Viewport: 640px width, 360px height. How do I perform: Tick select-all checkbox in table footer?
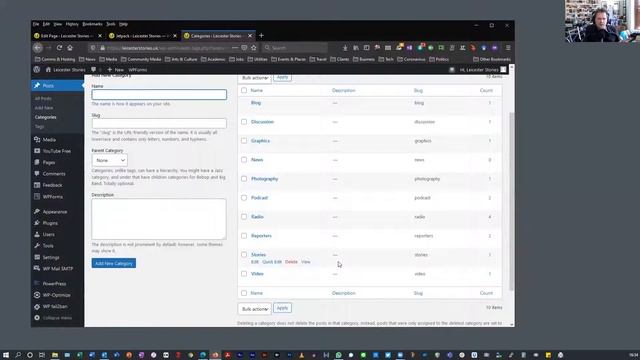[x=244, y=293]
